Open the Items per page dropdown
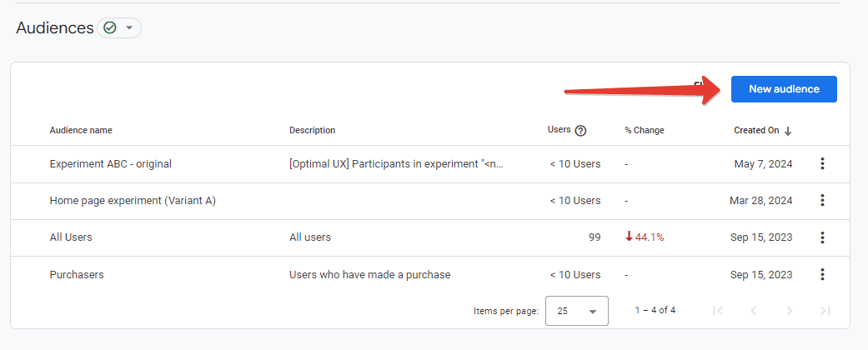 tap(577, 311)
